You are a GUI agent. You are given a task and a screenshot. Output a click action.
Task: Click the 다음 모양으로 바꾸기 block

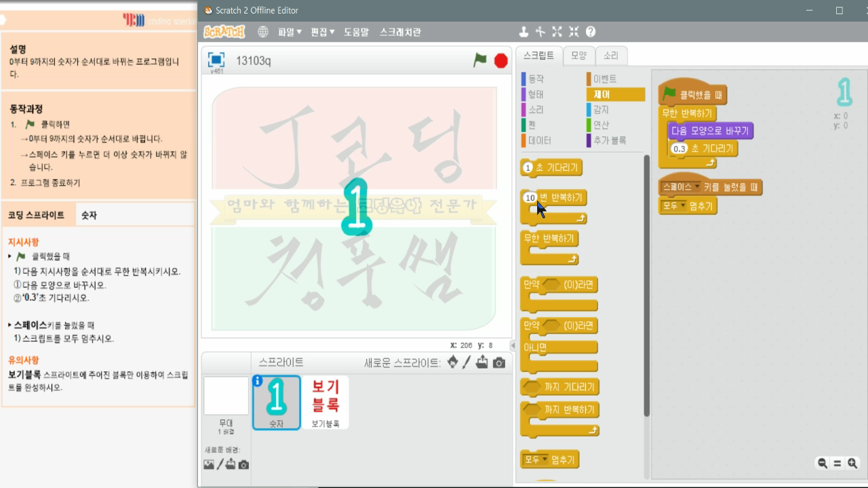tap(710, 131)
